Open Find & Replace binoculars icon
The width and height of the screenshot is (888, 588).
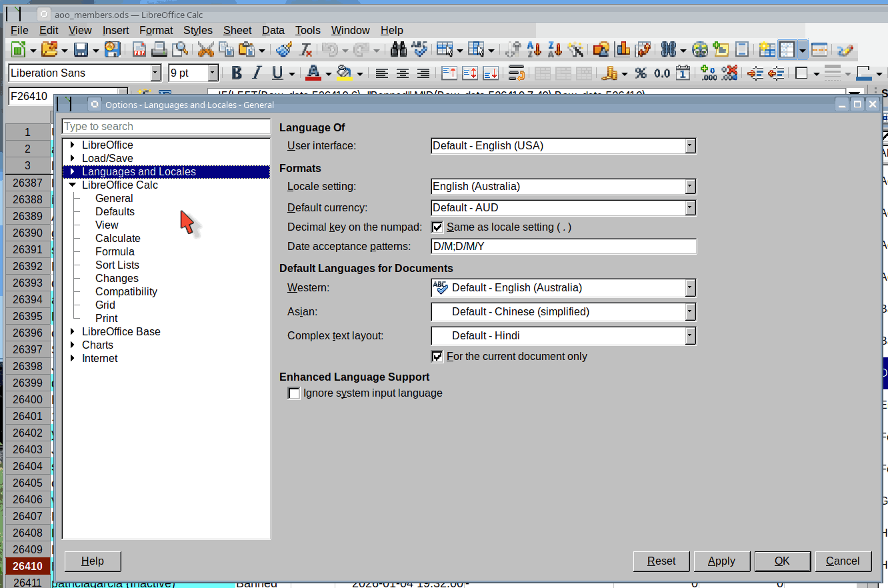[399, 49]
